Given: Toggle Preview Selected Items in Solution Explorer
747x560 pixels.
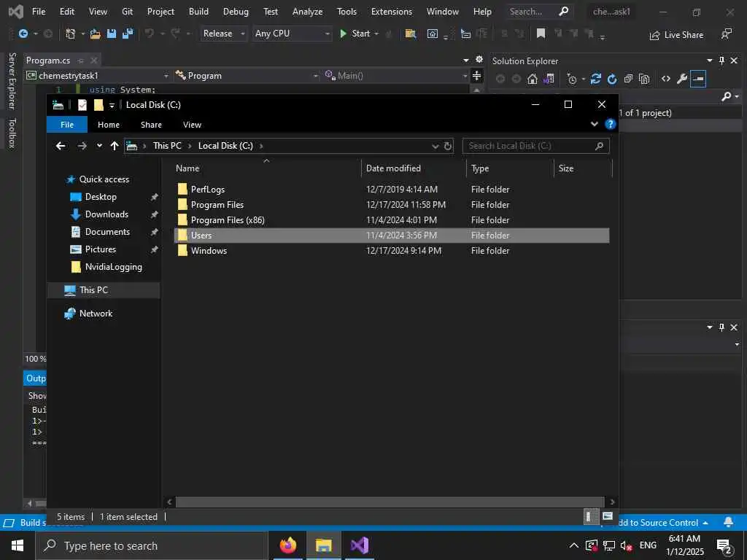Looking at the screenshot, I should pyautogui.click(x=698, y=79).
